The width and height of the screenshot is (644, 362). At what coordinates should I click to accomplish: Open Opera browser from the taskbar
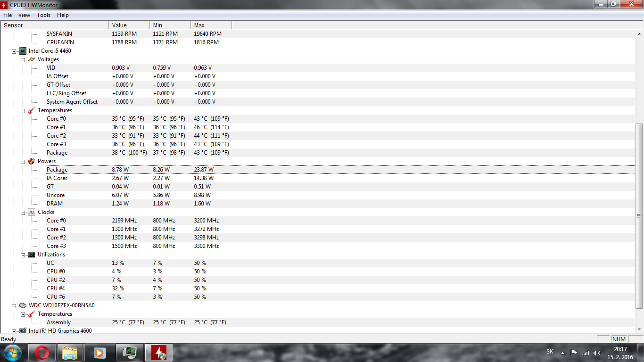pyautogui.click(x=41, y=353)
